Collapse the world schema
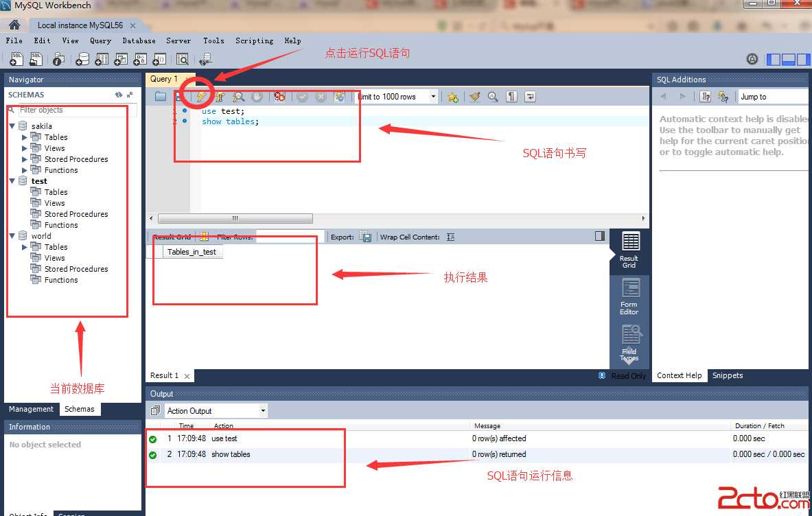Screen dimensions: 812x516 [x=12, y=236]
